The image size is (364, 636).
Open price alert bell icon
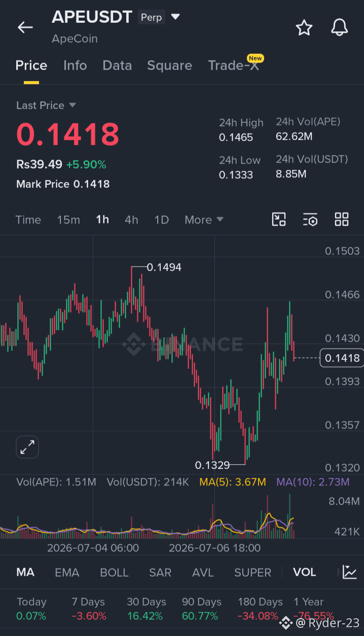[x=340, y=27]
